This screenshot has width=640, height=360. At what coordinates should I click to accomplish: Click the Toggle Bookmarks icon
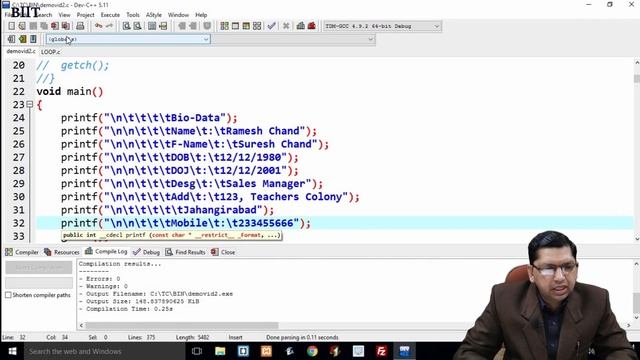click(22, 39)
